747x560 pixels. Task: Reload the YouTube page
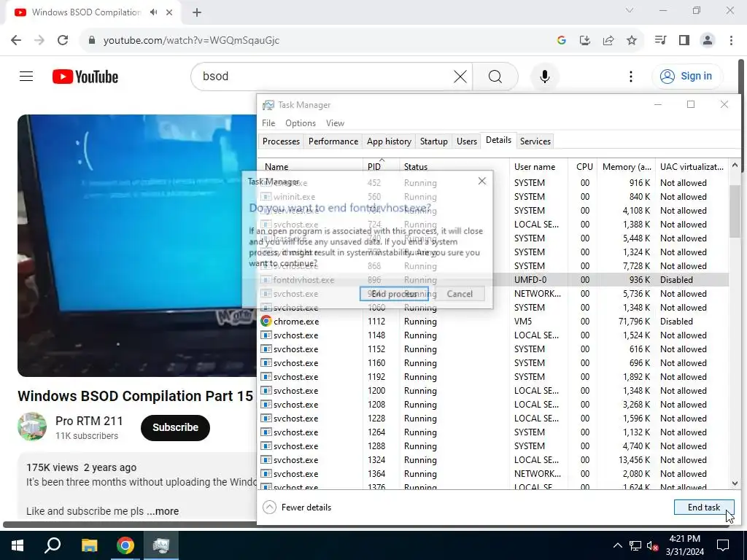tap(63, 40)
